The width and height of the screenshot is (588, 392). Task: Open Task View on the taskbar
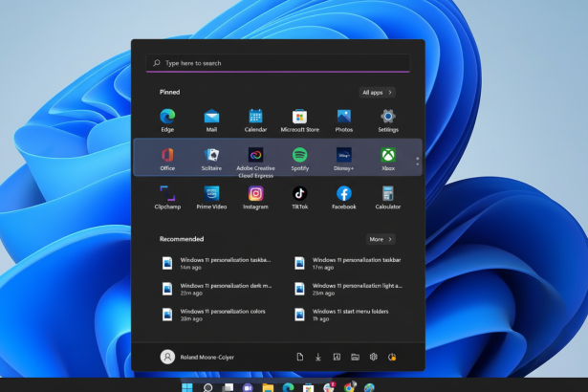click(x=228, y=387)
